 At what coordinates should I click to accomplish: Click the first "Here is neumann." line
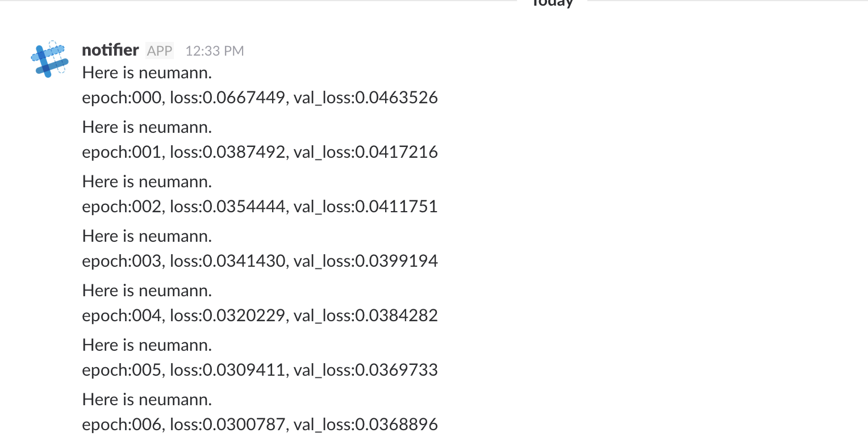(x=147, y=73)
